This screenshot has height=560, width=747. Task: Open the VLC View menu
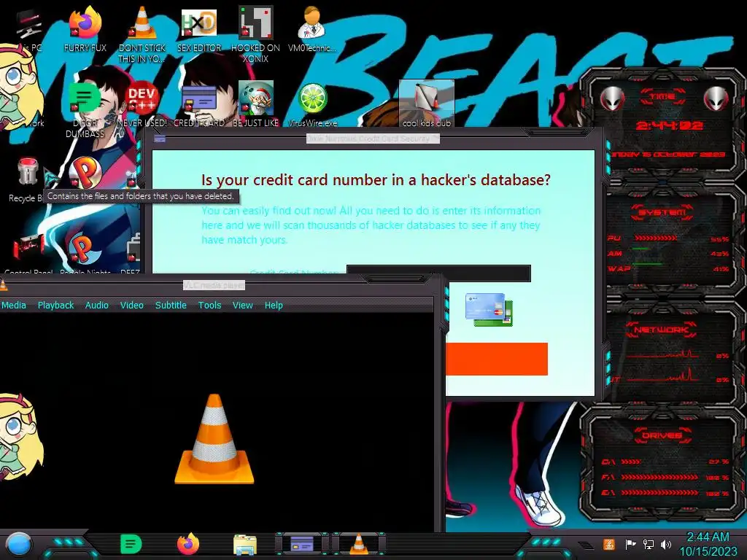pos(242,306)
